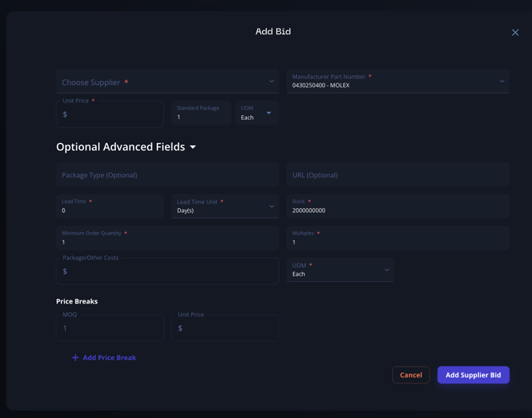Click the Package/Other Costs field

point(167,271)
